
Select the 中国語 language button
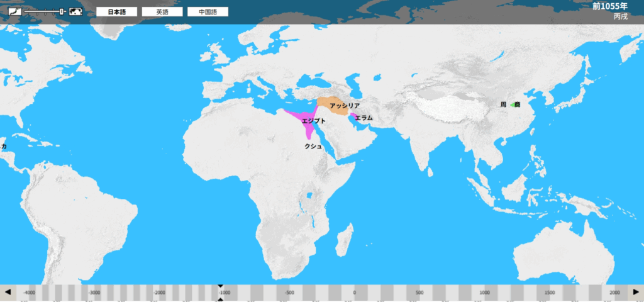click(x=208, y=12)
